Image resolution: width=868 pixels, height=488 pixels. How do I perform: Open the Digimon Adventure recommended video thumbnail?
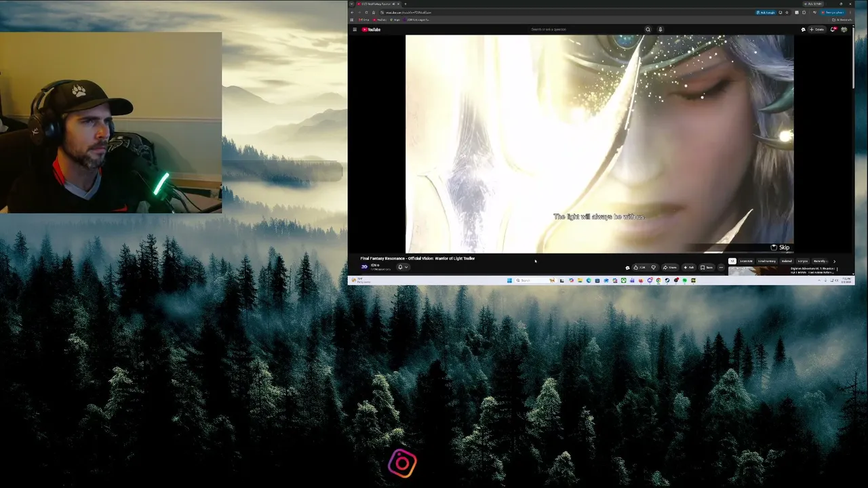758,271
